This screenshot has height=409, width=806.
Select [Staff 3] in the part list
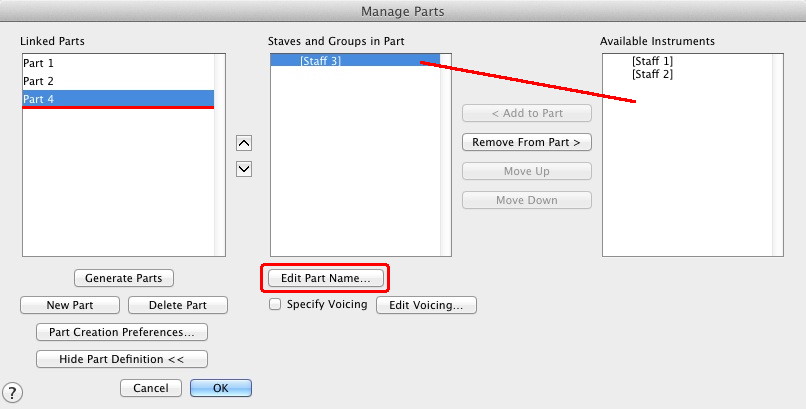tap(320, 62)
